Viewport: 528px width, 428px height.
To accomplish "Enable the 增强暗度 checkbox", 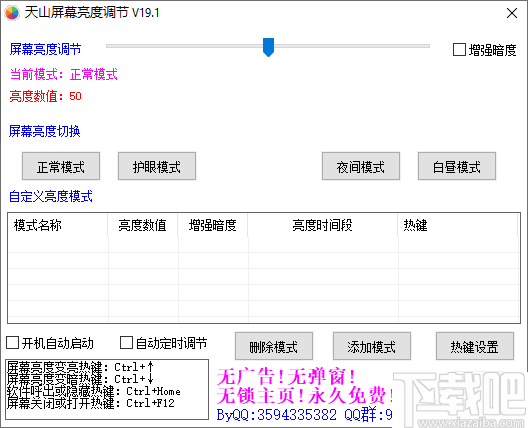I will [459, 50].
